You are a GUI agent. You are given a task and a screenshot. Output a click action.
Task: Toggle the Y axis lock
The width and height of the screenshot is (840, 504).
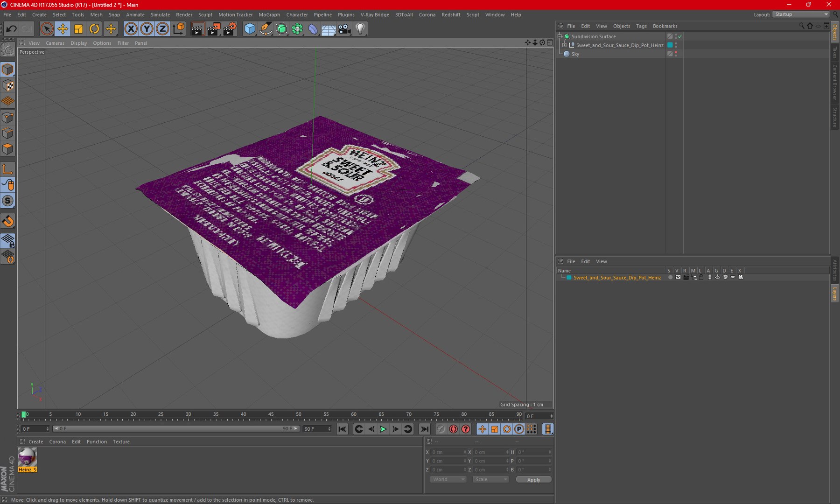pos(147,29)
